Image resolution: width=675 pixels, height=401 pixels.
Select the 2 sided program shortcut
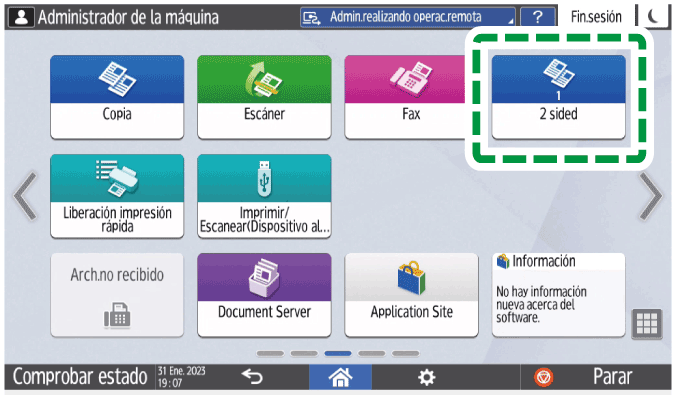pos(559,97)
